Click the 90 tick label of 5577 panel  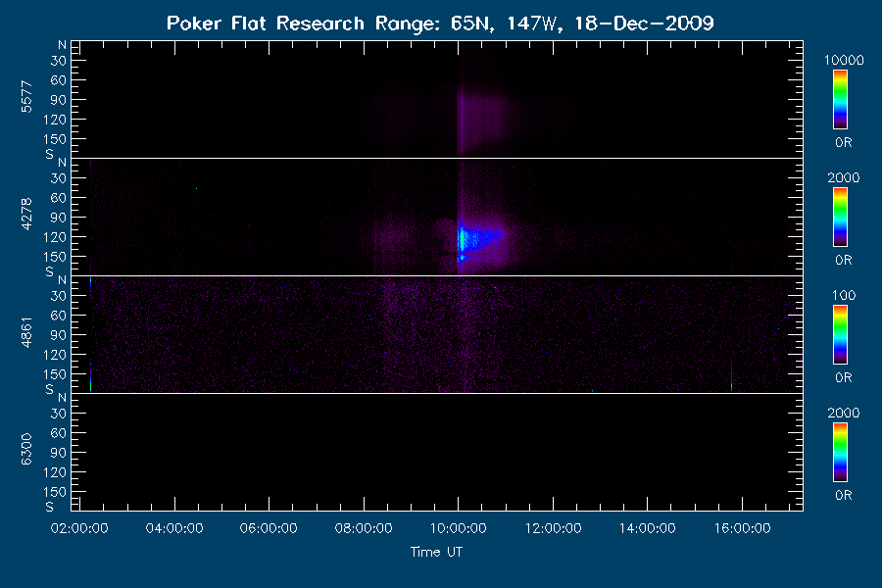pos(59,100)
